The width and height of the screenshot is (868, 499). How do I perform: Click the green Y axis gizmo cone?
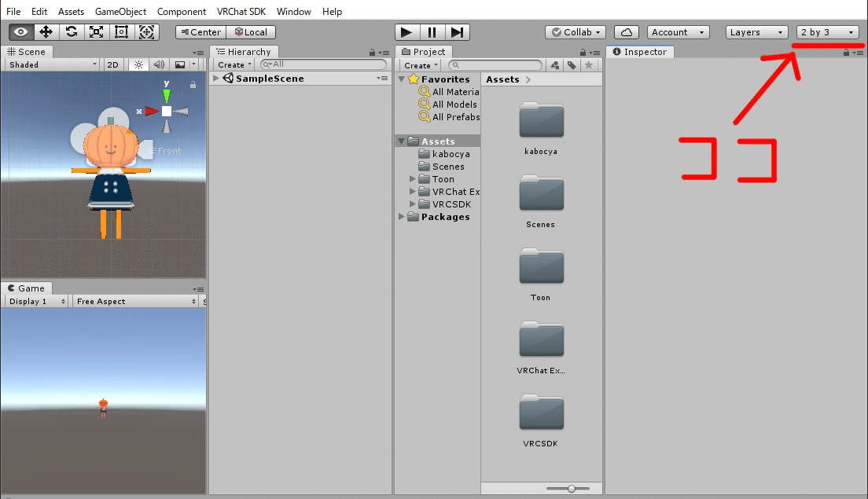pyautogui.click(x=166, y=95)
